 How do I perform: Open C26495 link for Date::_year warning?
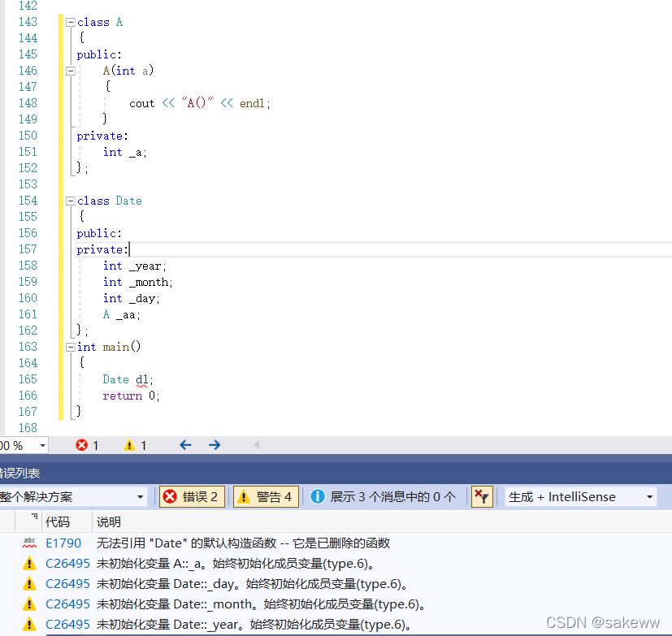coord(67,625)
